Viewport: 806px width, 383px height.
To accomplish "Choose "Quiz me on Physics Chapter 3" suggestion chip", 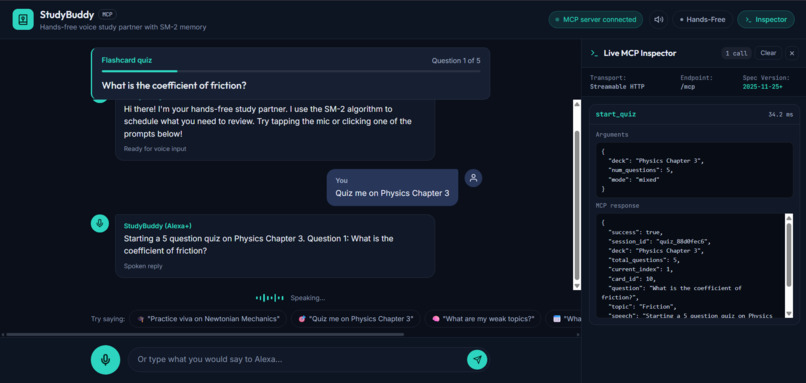I will tap(355, 319).
